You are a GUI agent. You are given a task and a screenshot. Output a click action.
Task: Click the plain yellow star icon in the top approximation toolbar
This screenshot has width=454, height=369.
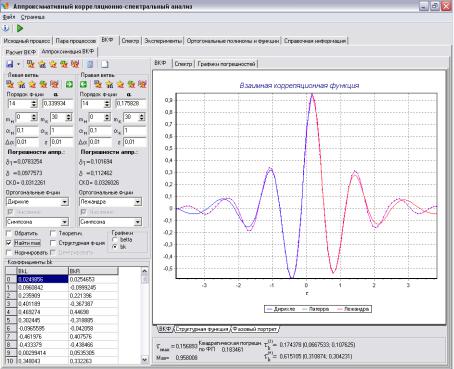click(x=53, y=64)
